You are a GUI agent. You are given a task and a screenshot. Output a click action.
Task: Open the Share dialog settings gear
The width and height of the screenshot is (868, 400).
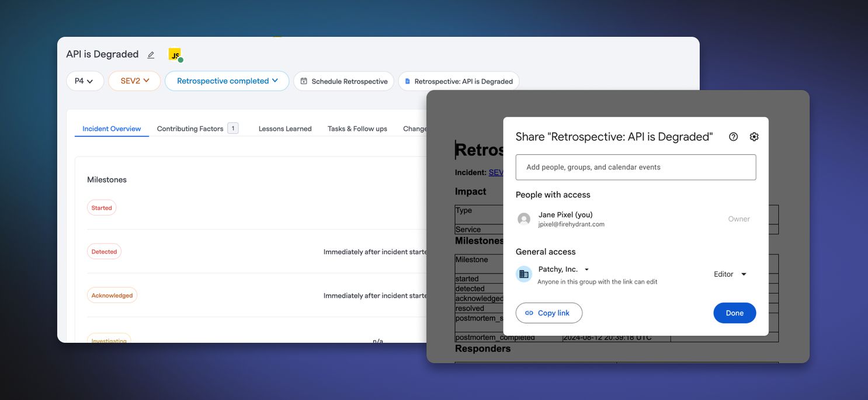tap(754, 137)
